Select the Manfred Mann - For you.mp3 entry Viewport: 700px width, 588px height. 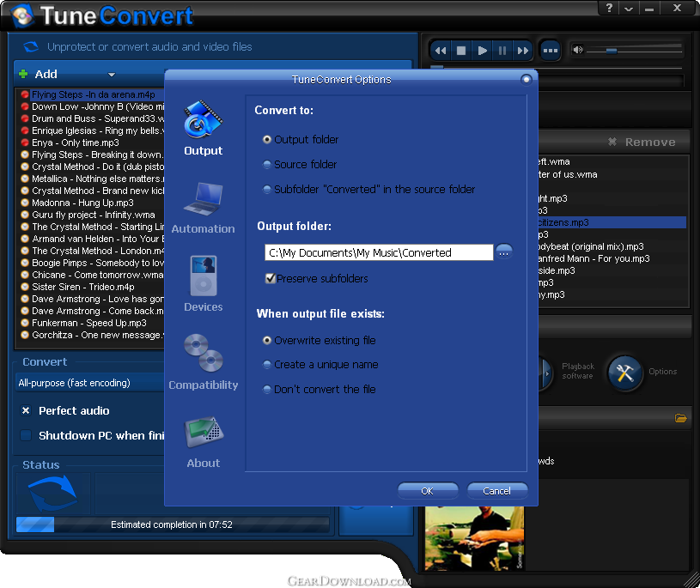(x=593, y=258)
